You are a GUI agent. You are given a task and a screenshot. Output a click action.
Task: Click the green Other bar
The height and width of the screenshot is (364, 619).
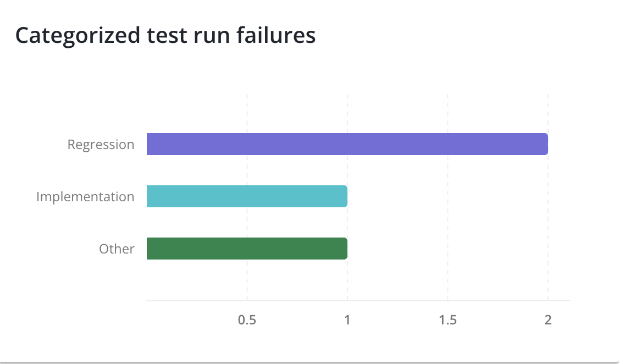(x=247, y=249)
